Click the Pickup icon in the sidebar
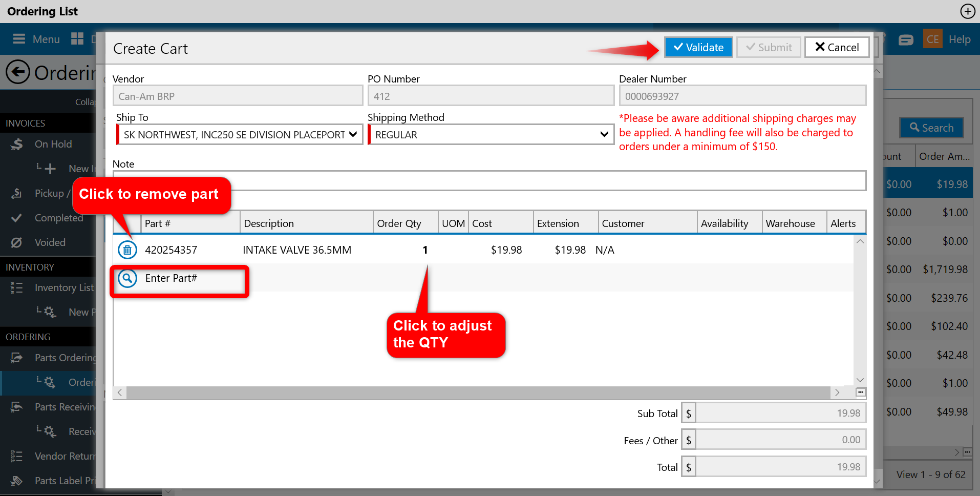This screenshot has height=496, width=980. pos(16,193)
